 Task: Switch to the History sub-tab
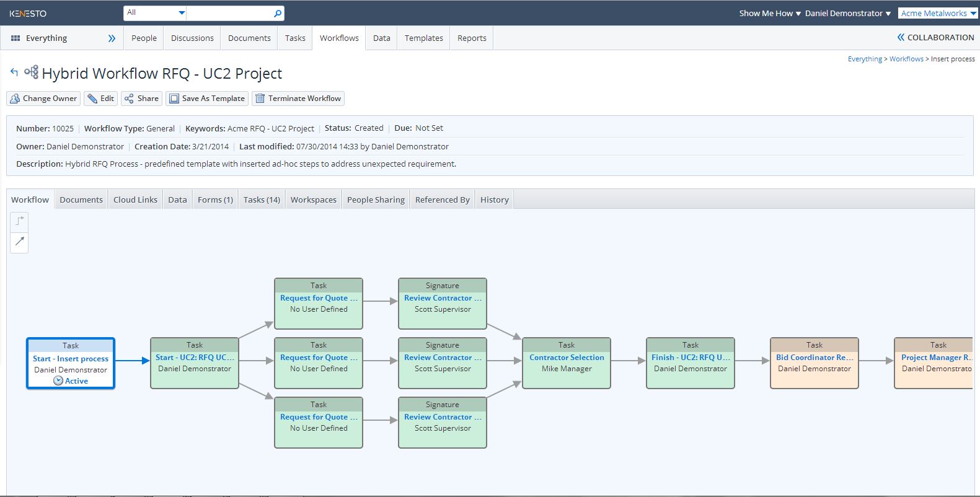coord(495,200)
